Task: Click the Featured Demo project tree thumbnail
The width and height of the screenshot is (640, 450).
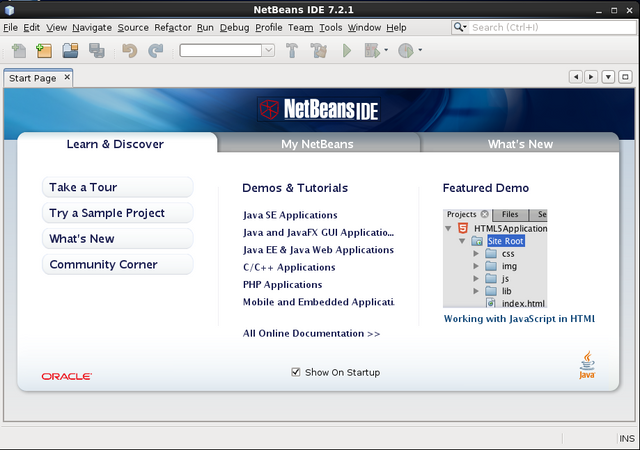Action: coord(495,258)
